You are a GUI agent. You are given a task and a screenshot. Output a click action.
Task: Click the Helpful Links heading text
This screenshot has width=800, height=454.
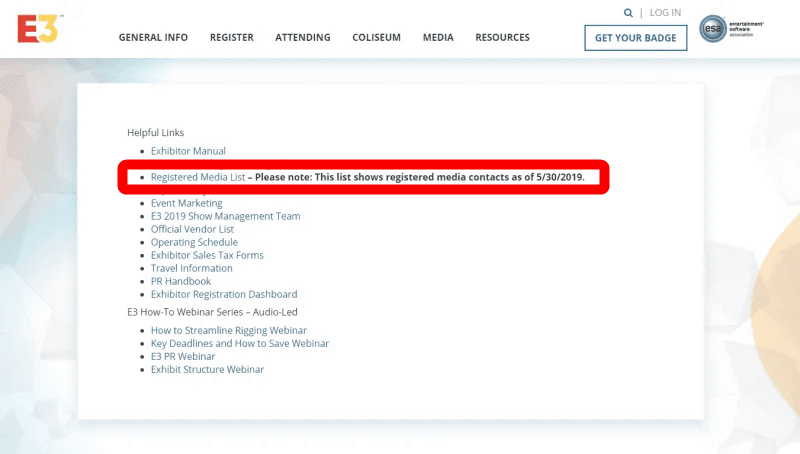pos(156,133)
